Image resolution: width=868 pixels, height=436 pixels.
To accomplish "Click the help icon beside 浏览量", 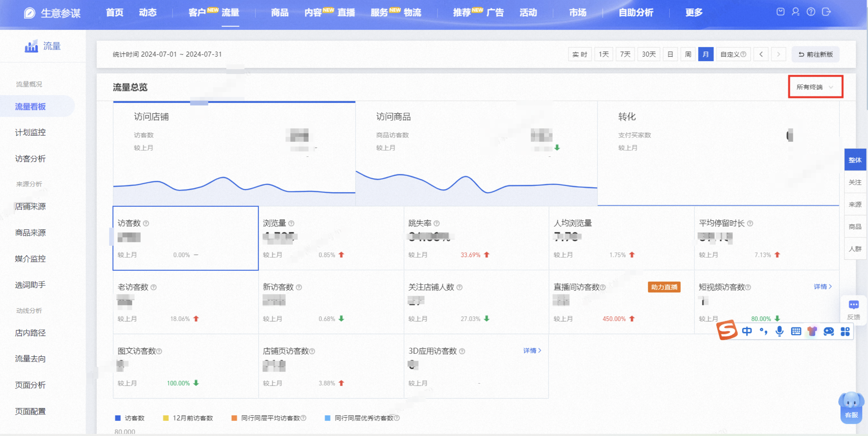I will [x=291, y=223].
